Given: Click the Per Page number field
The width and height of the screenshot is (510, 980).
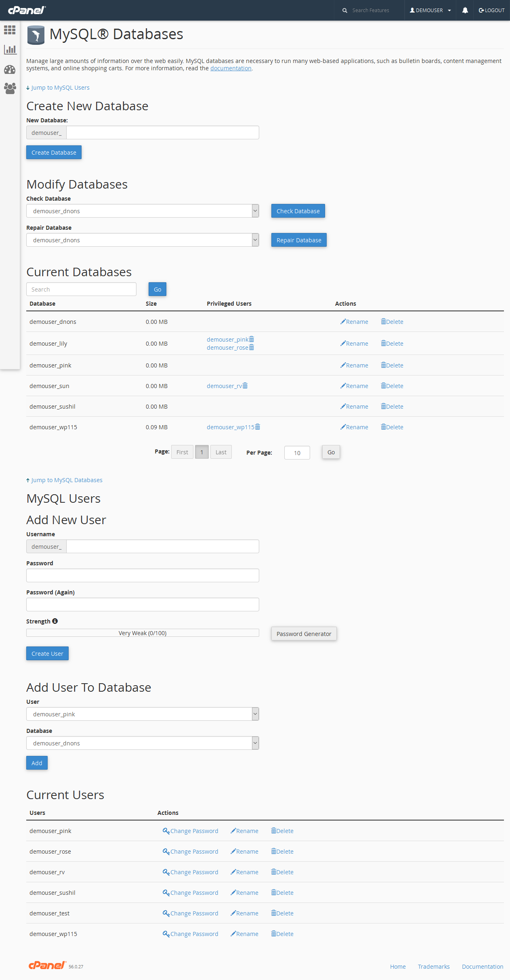Looking at the screenshot, I should coord(297,453).
